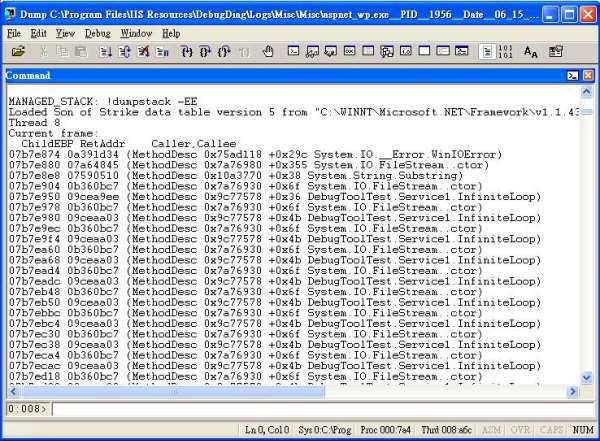The image size is (600, 441).
Task: Open the Command window via toolbar icon
Action: pos(295,51)
